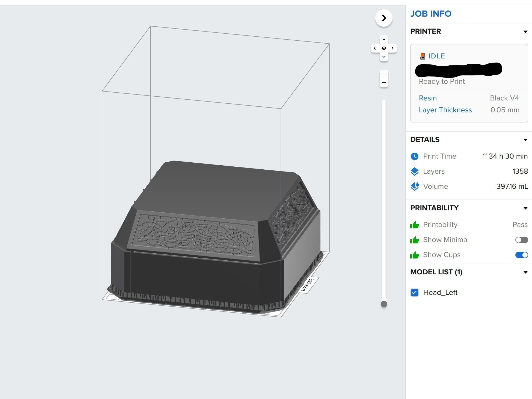Click the eye view reset icon
This screenshot has width=532, height=399.
pos(384,48)
